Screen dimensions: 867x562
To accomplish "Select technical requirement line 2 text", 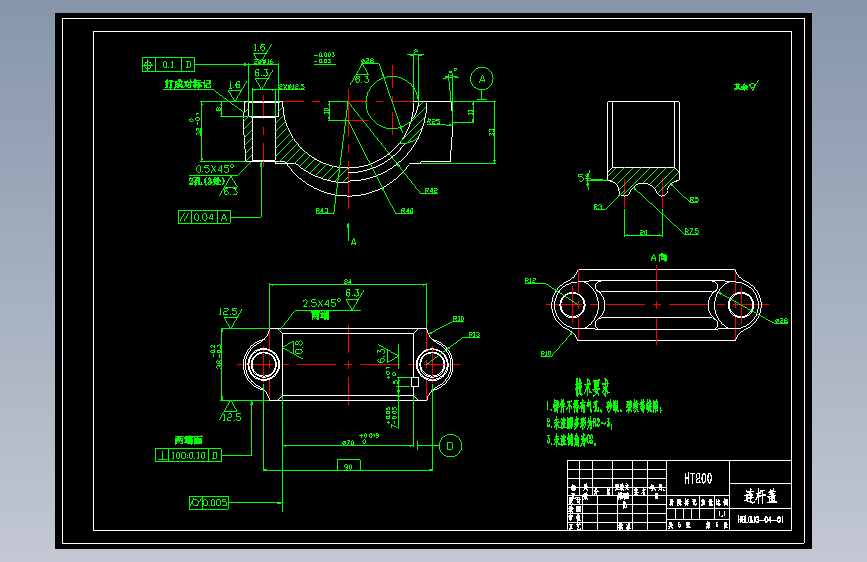I will point(579,424).
